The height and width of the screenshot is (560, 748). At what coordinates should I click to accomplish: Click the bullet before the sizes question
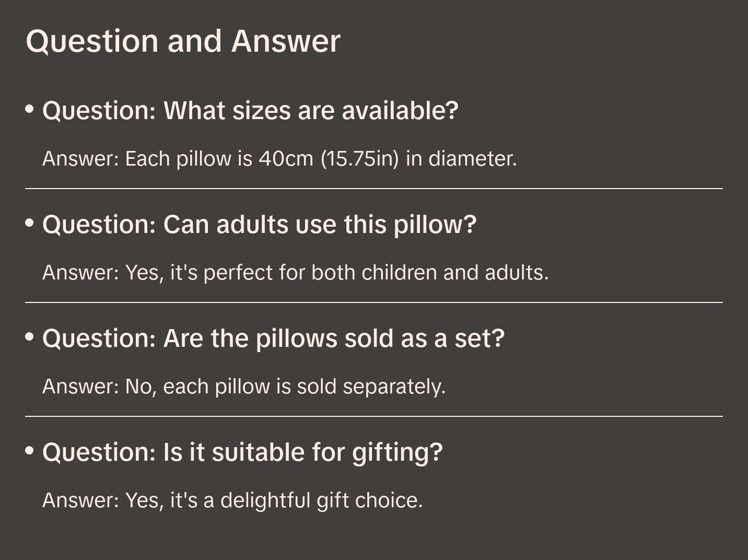(30, 109)
